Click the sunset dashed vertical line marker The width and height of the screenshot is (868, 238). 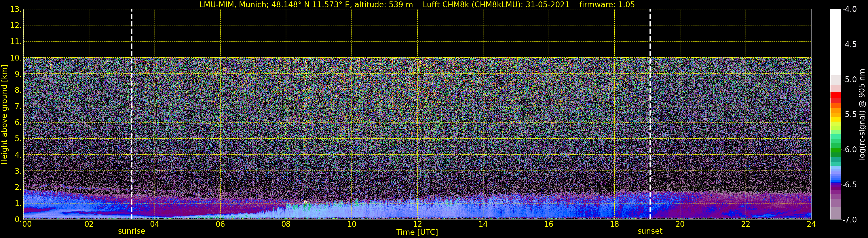(x=650, y=114)
